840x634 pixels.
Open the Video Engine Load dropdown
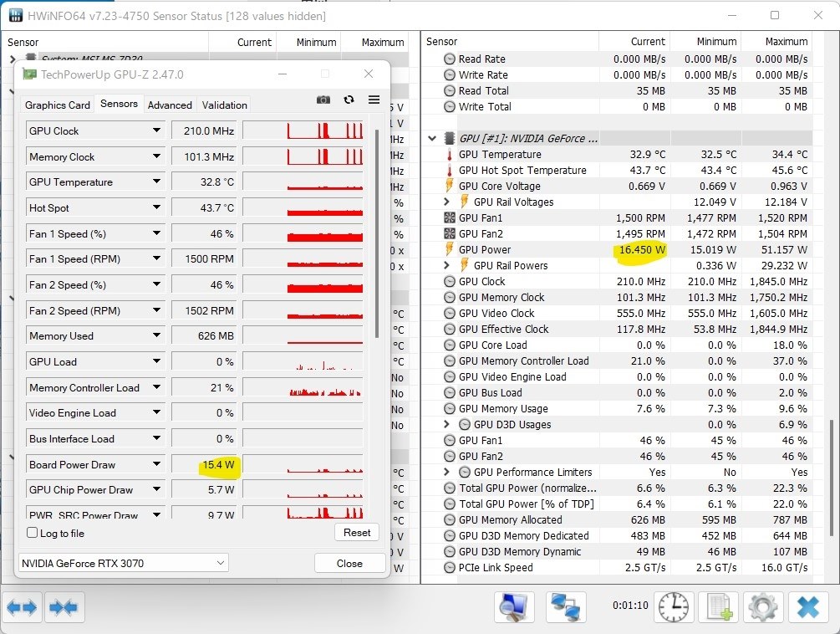tap(156, 412)
